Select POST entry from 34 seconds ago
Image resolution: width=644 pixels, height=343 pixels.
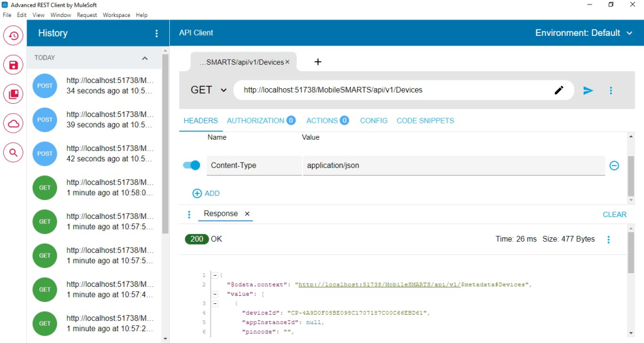[93, 86]
